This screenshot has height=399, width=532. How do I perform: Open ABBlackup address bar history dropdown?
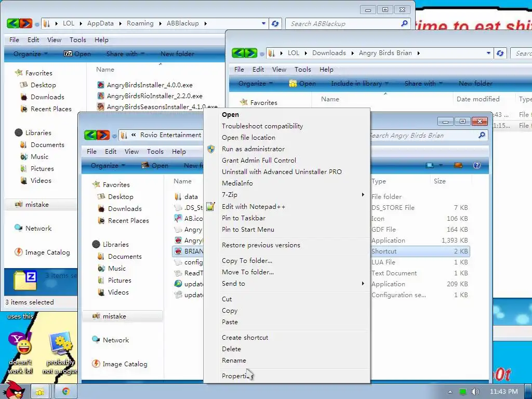(x=263, y=23)
